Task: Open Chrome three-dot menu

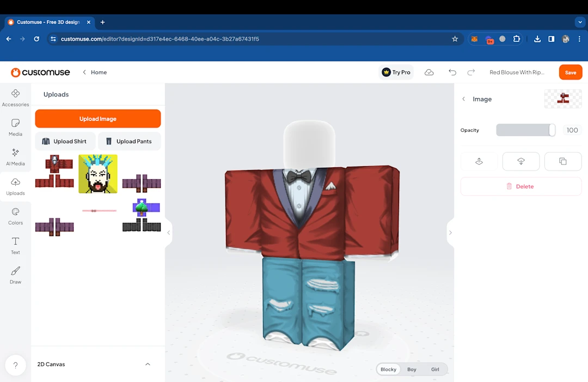Action: click(x=579, y=39)
